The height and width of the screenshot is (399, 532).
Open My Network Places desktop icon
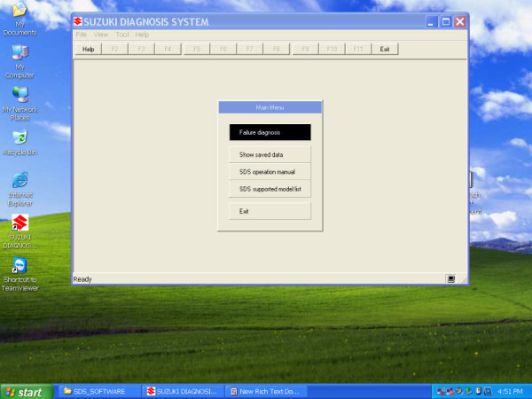click(x=20, y=94)
